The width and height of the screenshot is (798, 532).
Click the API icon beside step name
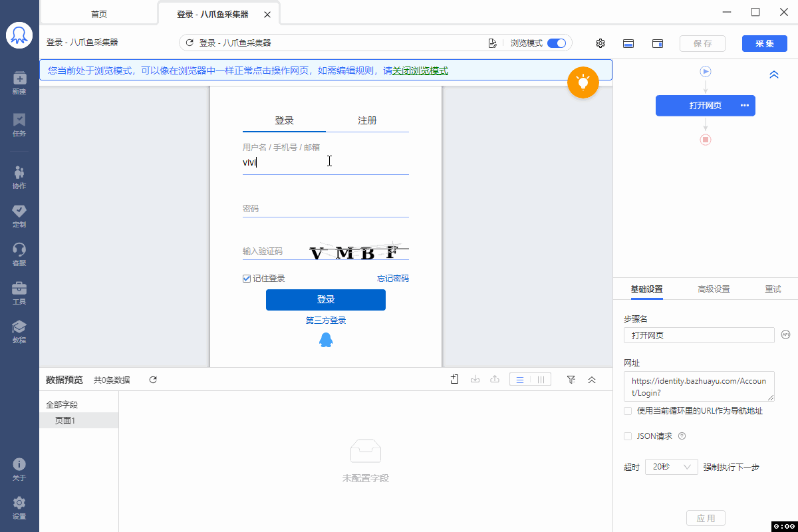(785, 334)
